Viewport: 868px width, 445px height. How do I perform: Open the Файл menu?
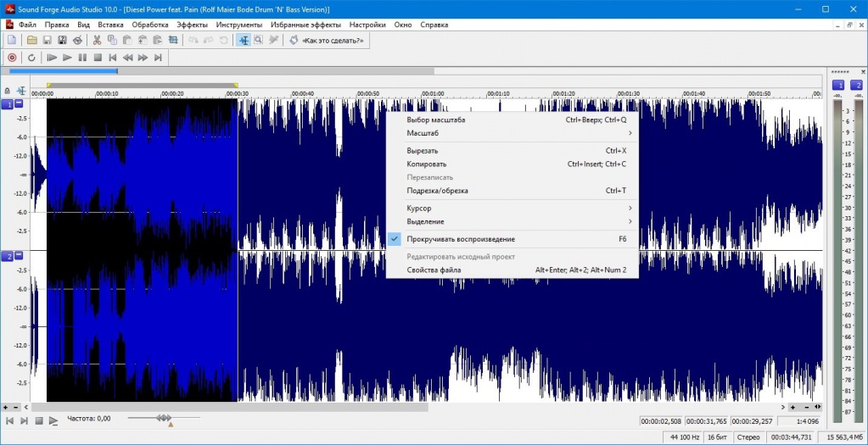click(27, 25)
